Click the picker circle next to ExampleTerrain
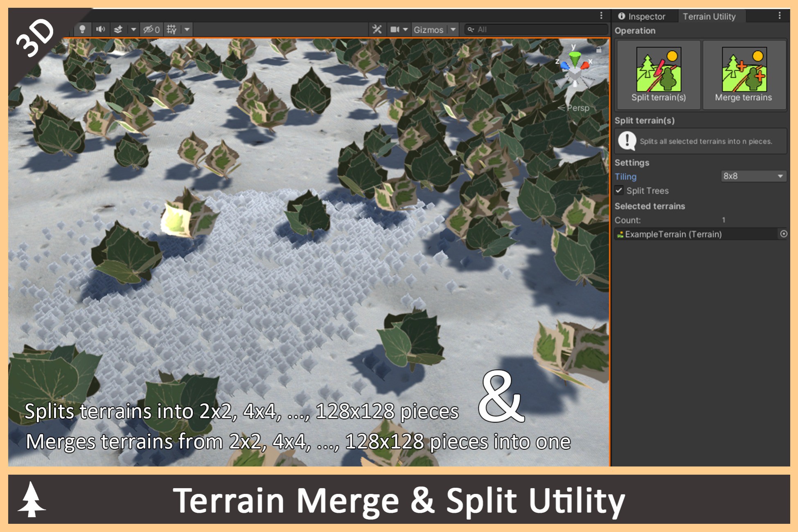This screenshot has width=798, height=532. (x=784, y=234)
